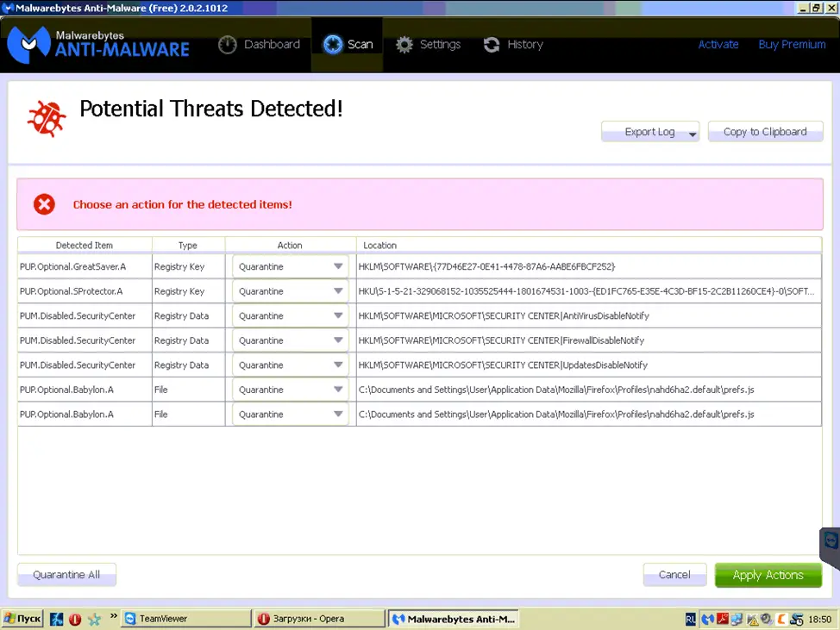Click the red bug threat icon
Image resolution: width=840 pixels, height=630 pixels.
pos(46,118)
